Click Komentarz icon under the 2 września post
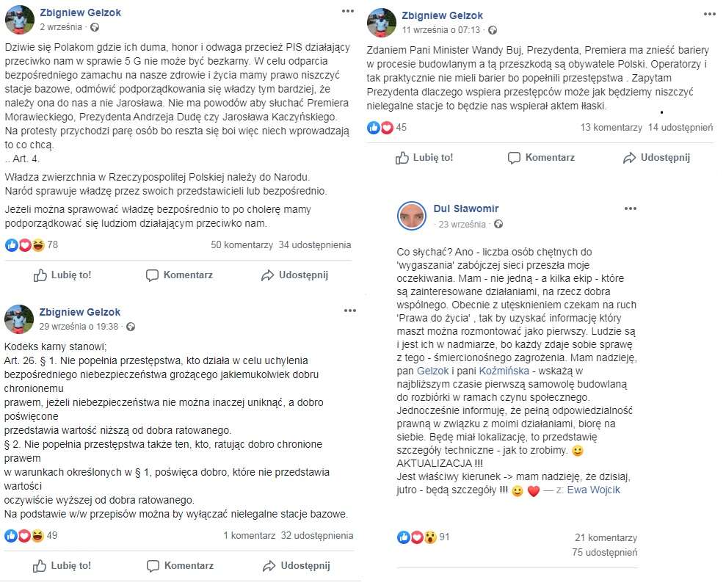Screen dimensions: 726x588 click(x=153, y=275)
